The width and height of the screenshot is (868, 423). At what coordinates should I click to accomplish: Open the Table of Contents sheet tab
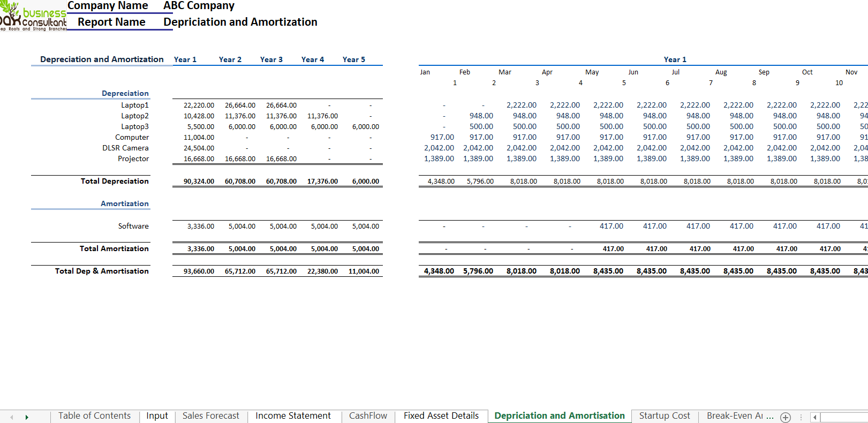[x=94, y=416]
